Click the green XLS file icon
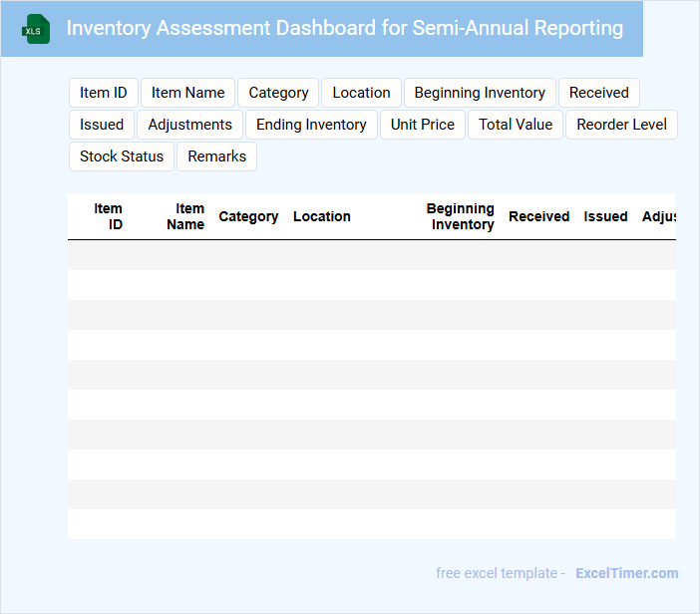 click(37, 29)
